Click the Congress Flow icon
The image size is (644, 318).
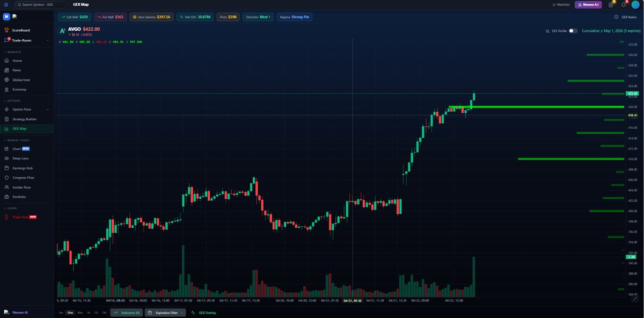(6, 177)
